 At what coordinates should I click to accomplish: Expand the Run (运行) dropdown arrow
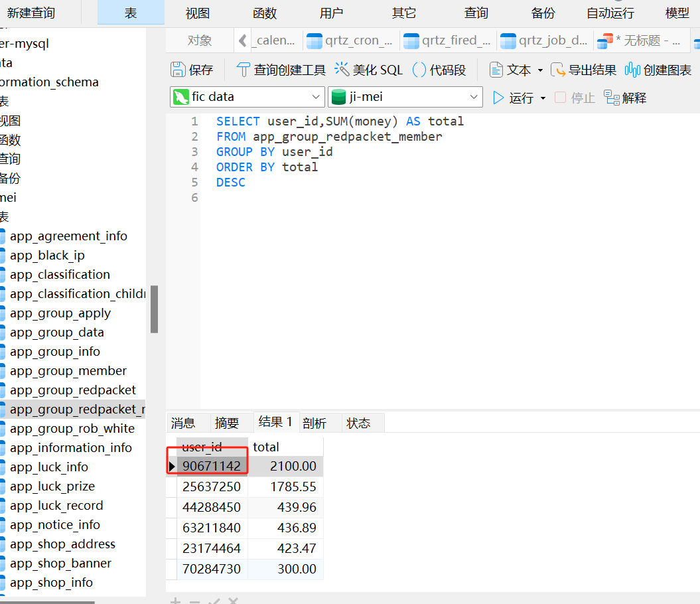point(543,98)
